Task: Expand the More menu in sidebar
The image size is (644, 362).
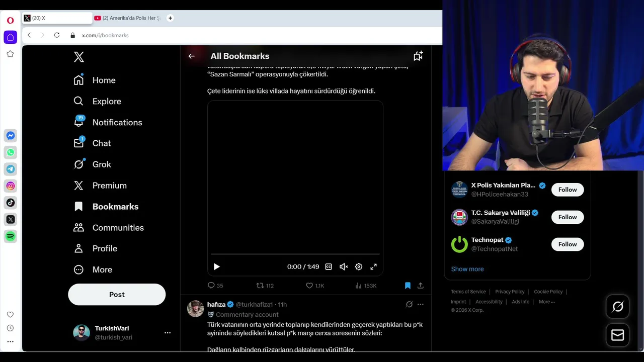Action: [93, 269]
